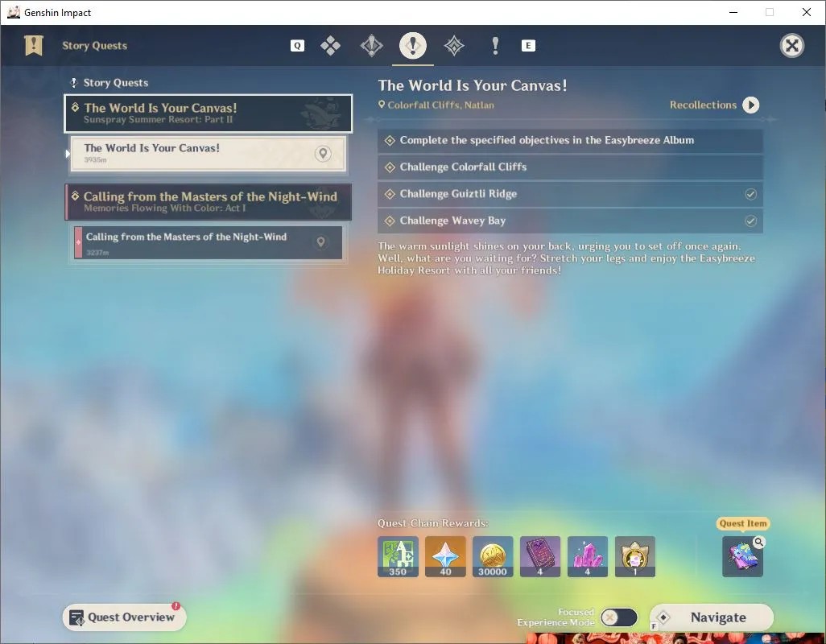Image resolution: width=826 pixels, height=644 pixels.
Task: Select the all quests diamond-cluster tab icon
Action: tap(330, 46)
